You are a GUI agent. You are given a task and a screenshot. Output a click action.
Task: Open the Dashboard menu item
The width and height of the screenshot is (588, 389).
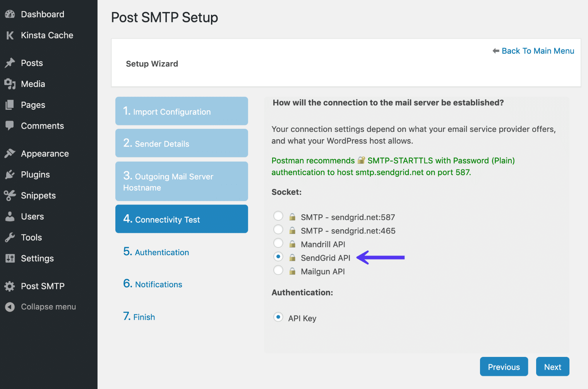(49, 14)
